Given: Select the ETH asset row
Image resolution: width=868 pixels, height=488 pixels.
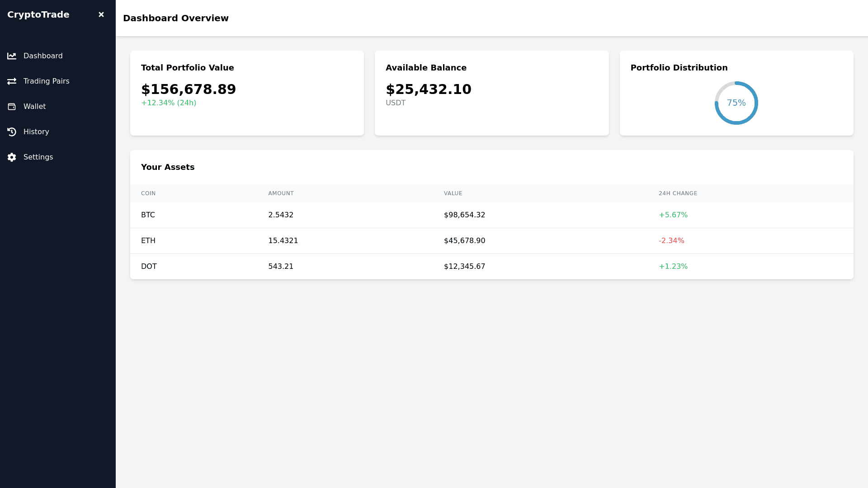Looking at the screenshot, I should 148,241.
